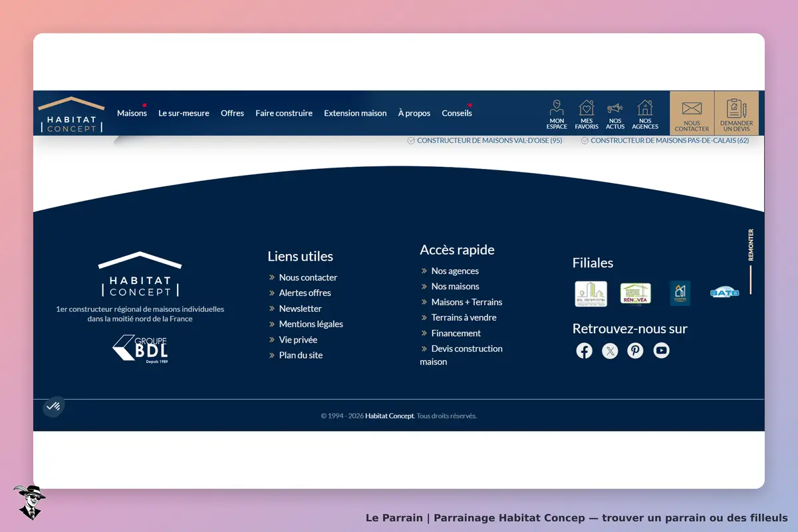The width and height of the screenshot is (798, 532).
Task: Open Plan du site
Action: click(x=301, y=355)
